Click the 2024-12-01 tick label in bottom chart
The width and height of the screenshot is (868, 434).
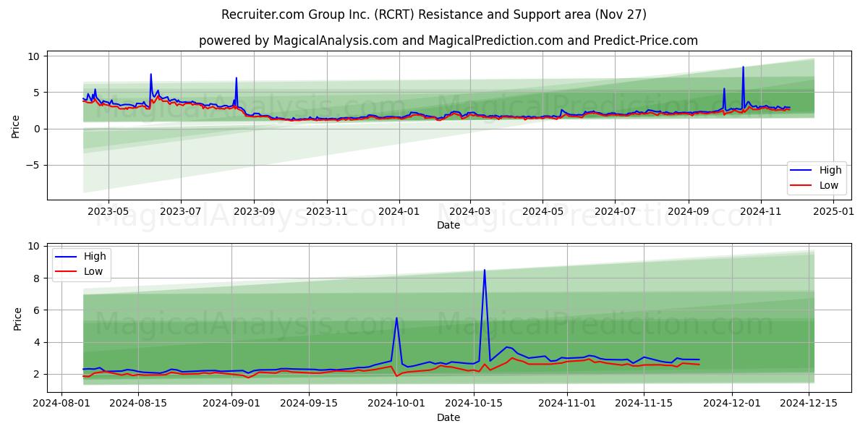732,404
